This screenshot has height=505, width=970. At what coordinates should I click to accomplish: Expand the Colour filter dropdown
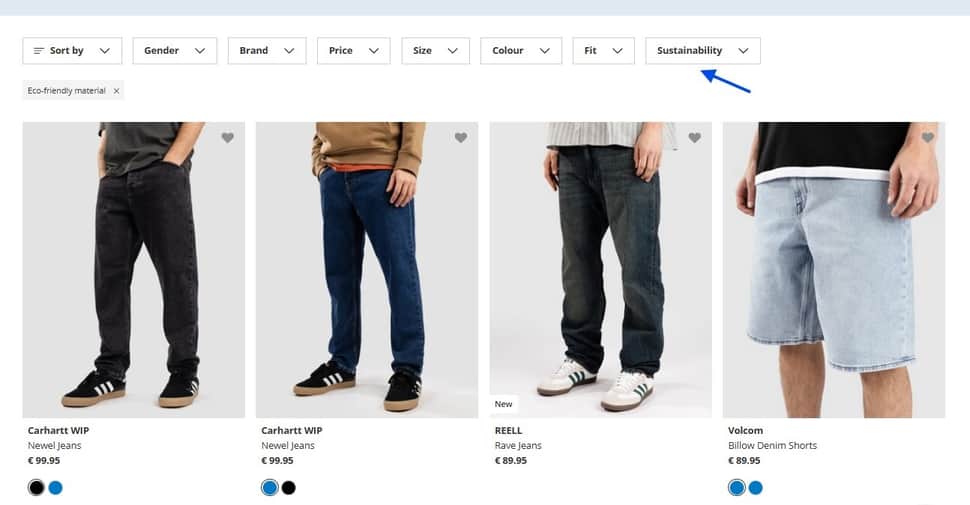[521, 51]
